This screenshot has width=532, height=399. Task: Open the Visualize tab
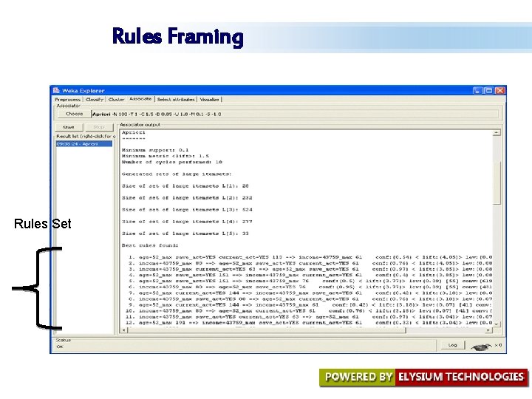pos(209,100)
